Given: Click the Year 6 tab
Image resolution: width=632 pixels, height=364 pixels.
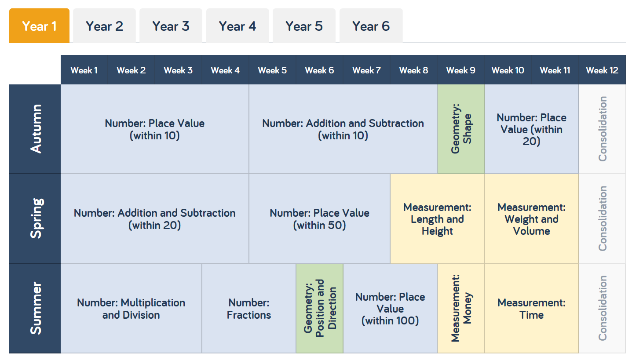Looking at the screenshot, I should [x=371, y=26].
